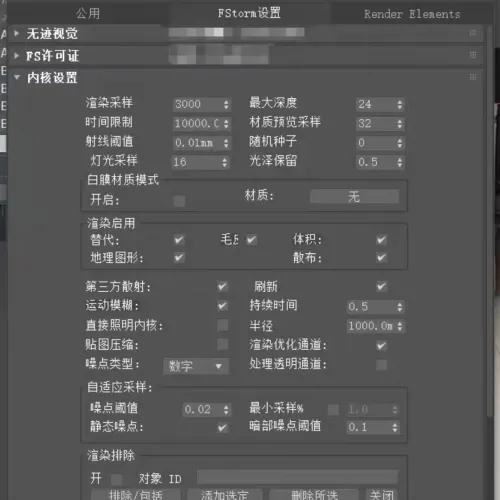Click the 持续时间 spinner arrows
The height and width of the screenshot is (500, 500).
[400, 307]
